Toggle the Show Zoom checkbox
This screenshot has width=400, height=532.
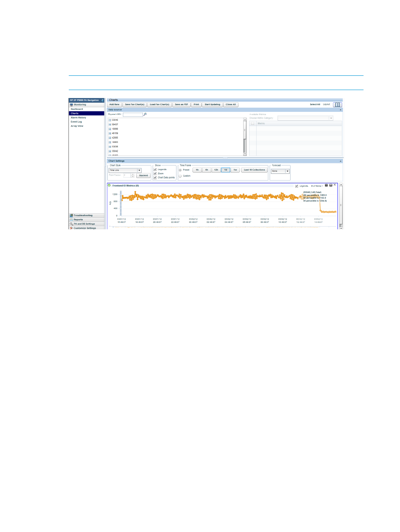[155, 173]
